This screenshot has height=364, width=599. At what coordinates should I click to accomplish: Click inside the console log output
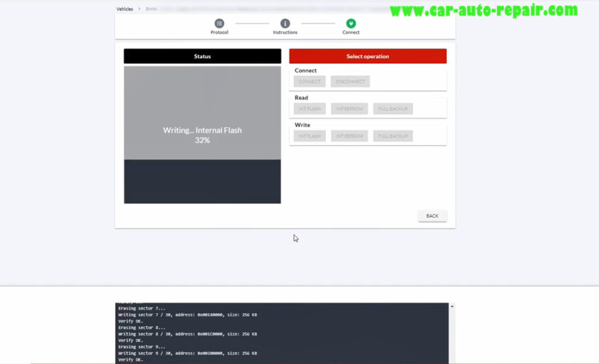click(281, 333)
